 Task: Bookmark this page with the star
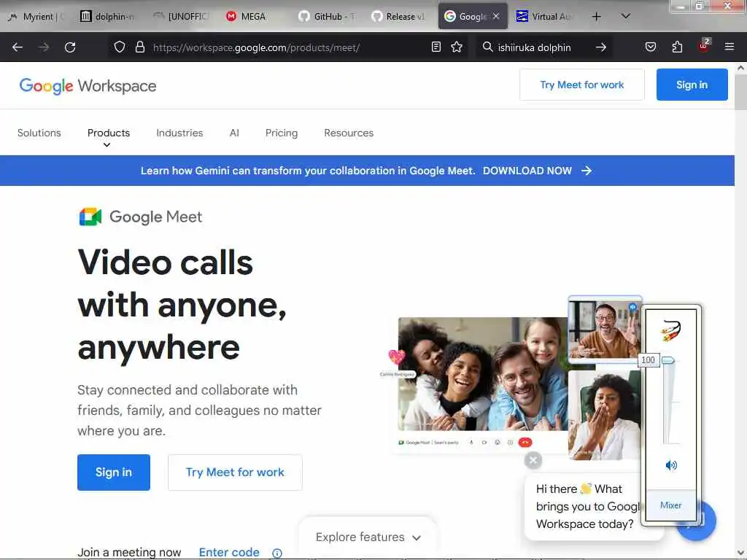[x=457, y=47]
